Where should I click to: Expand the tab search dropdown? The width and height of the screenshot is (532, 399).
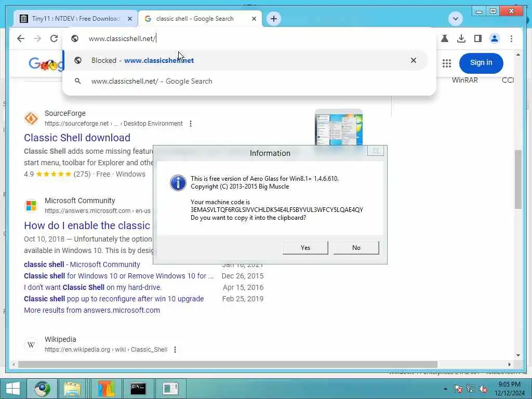[x=455, y=19]
